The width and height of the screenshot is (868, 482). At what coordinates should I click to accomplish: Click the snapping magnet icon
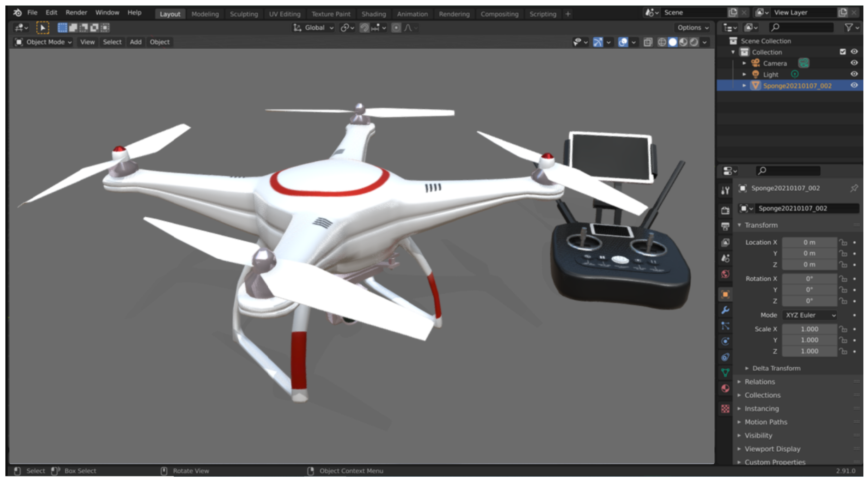[364, 28]
